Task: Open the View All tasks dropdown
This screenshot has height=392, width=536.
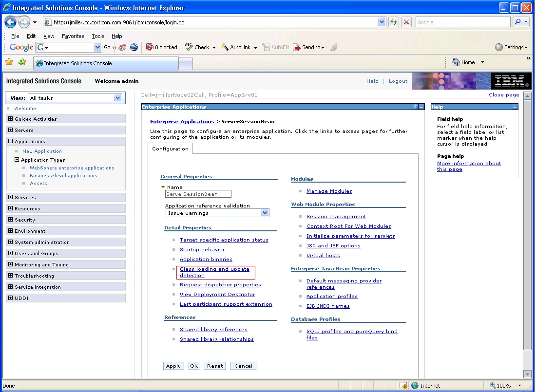Action: 117,98
